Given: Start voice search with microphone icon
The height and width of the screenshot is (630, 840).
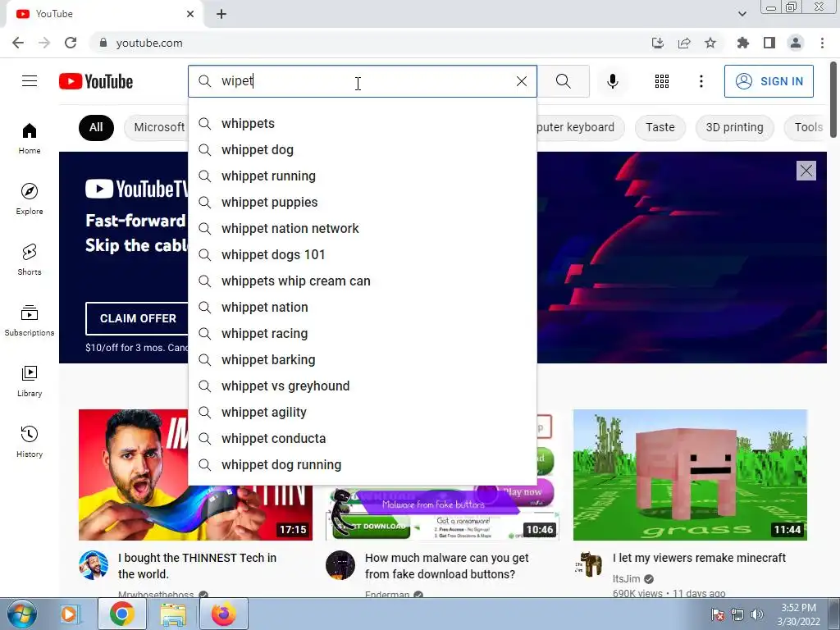Looking at the screenshot, I should coord(612,81).
